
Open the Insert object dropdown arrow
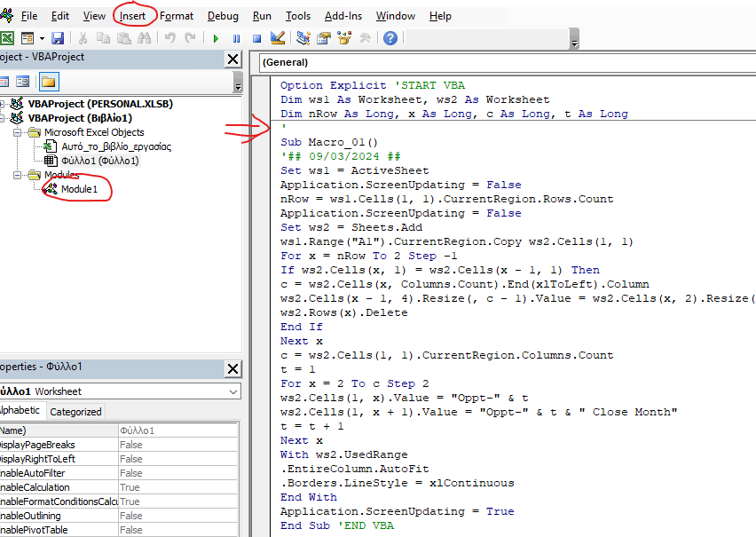click(42, 38)
